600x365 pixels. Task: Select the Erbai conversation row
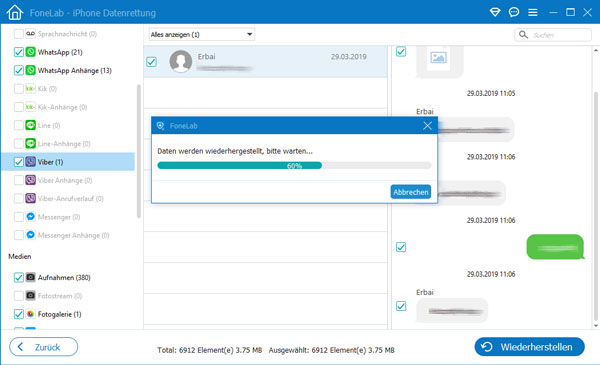coord(266,62)
